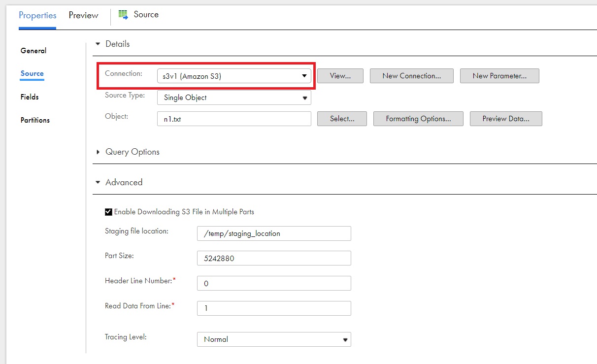Click the View... button
Image resolution: width=597 pixels, height=364 pixels.
click(340, 76)
